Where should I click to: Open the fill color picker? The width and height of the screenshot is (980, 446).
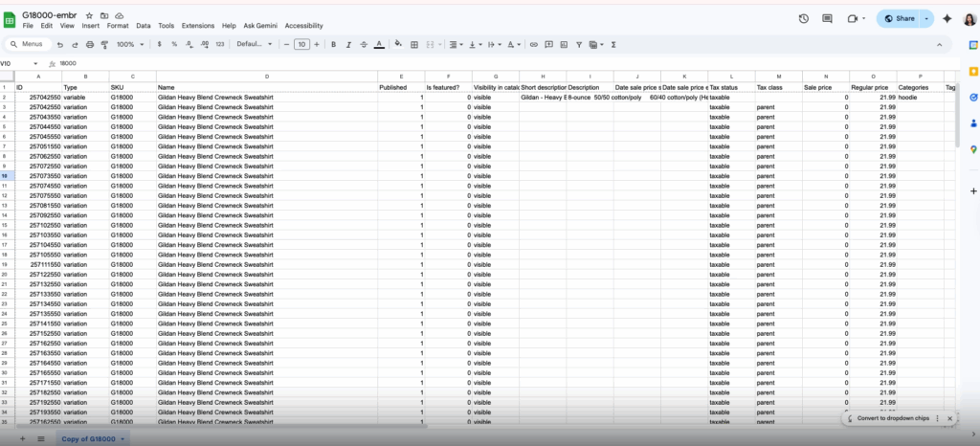pos(398,44)
